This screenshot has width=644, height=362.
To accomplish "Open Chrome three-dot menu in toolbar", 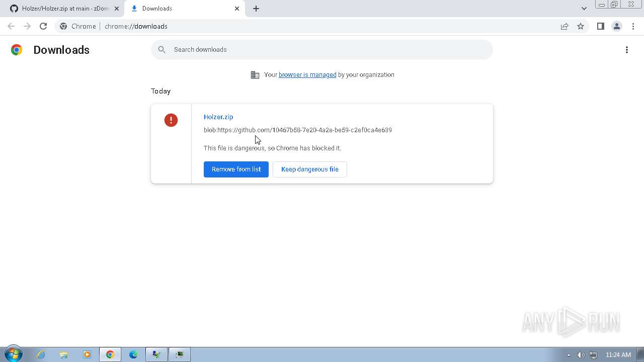I will [633, 26].
